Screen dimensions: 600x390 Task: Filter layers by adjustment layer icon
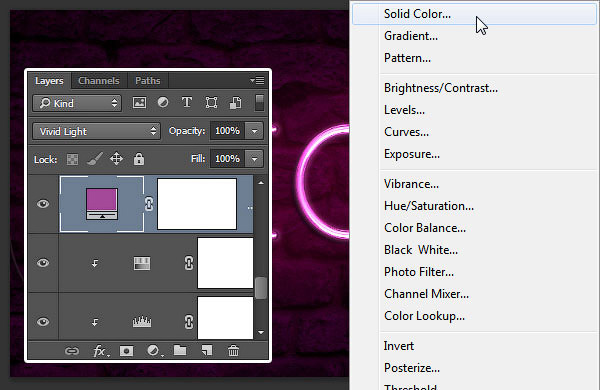click(163, 103)
